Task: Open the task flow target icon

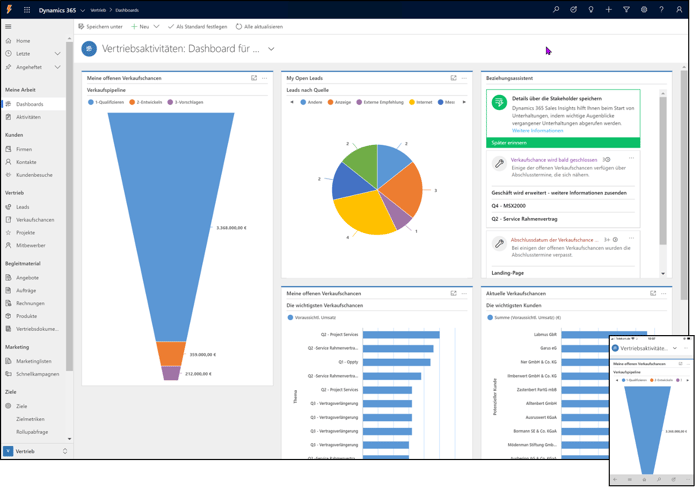Action: click(x=574, y=9)
